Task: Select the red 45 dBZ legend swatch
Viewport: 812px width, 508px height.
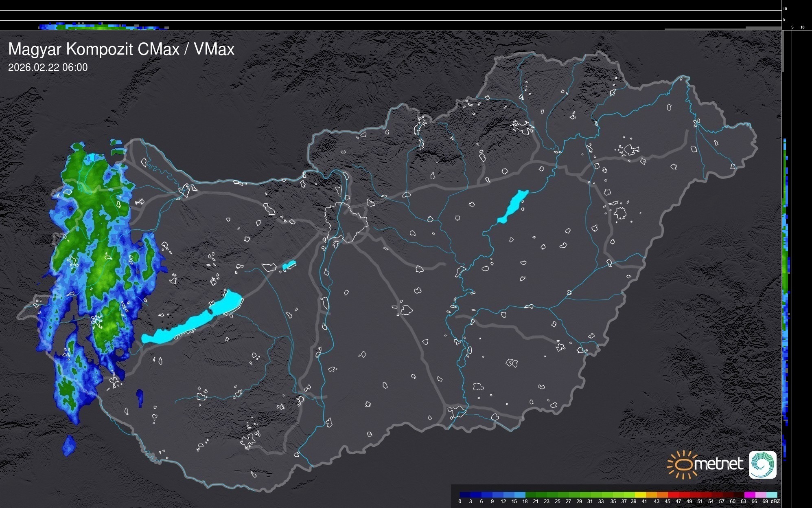Action: [x=673, y=495]
